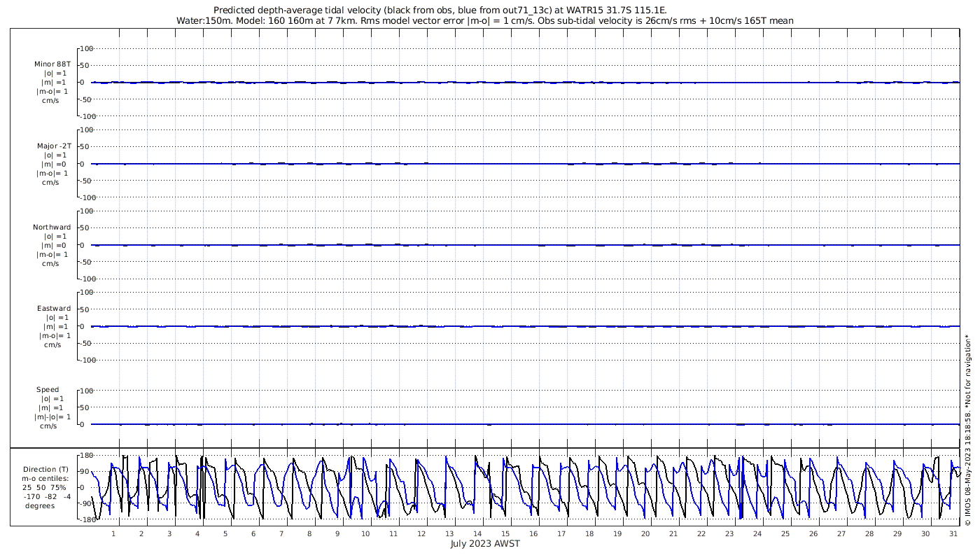Click the 'cm/s' unit under Speed
This screenshot has height=560, width=980.
coord(48,426)
